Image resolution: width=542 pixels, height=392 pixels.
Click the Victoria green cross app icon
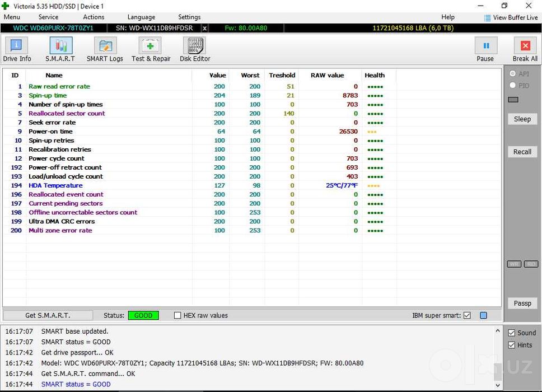[x=6, y=6]
